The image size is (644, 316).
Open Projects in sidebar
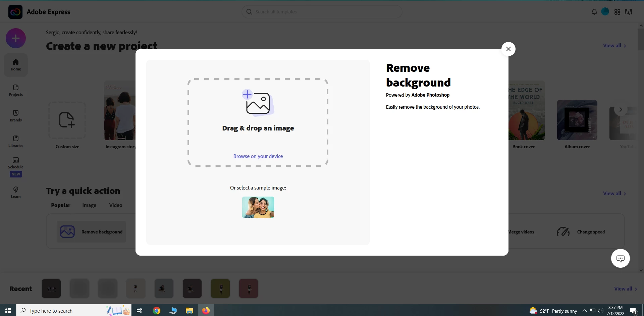tap(16, 91)
